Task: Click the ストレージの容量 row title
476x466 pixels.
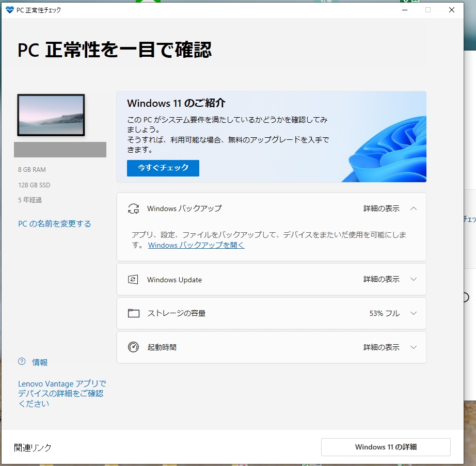Action: coord(177,313)
